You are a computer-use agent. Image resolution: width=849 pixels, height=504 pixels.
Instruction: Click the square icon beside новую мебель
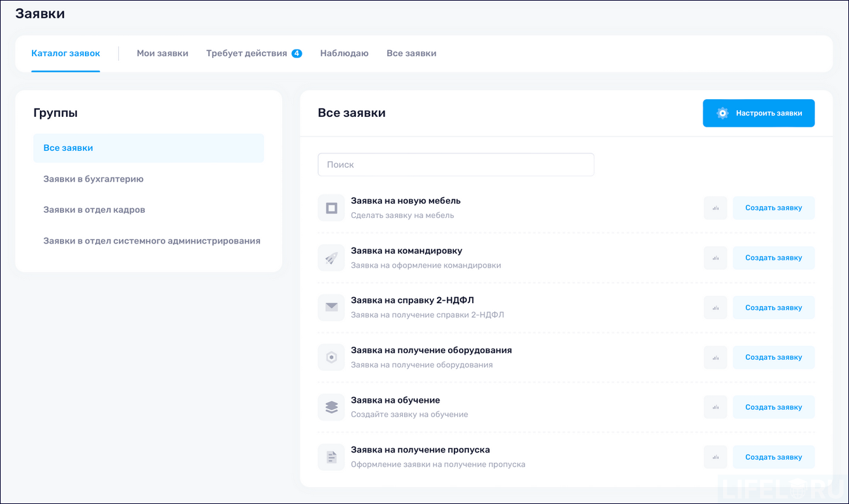tap(331, 208)
